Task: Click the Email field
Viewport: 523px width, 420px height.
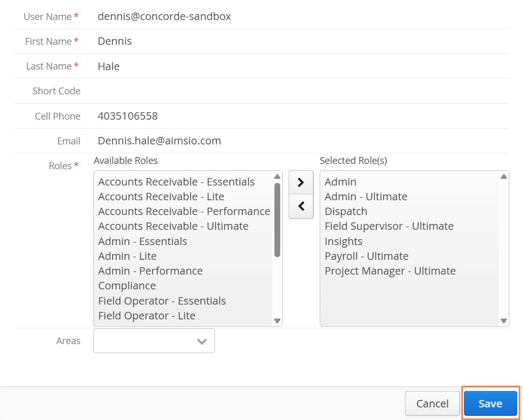Action: pyautogui.click(x=302, y=141)
